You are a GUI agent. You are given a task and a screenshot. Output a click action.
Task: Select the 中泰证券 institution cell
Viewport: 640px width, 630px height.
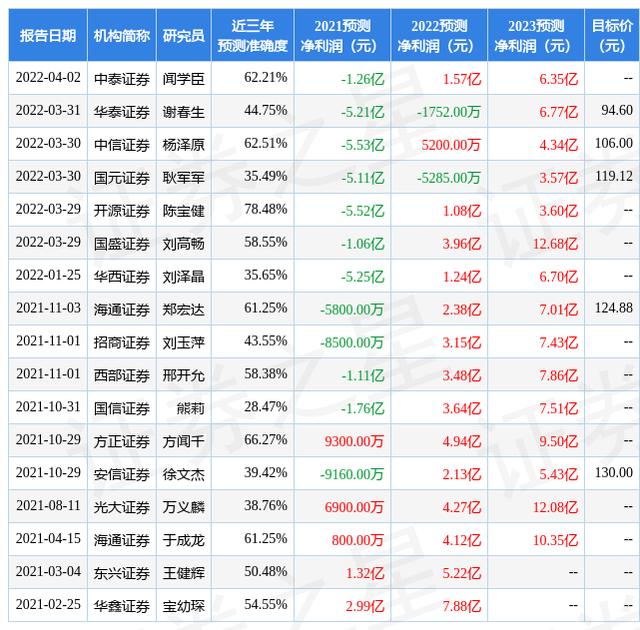(x=122, y=79)
